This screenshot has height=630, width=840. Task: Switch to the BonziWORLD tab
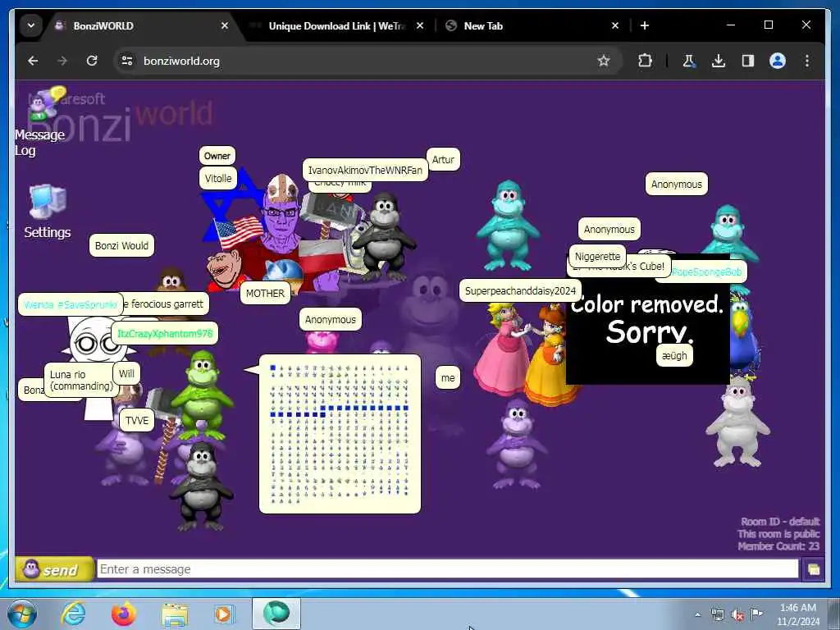click(142, 25)
